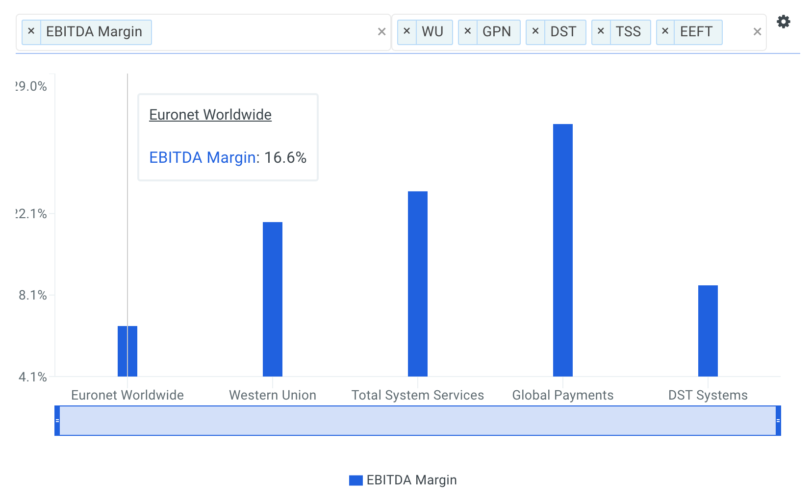Click the 16.6% value in the tooltip
Viewport: 812px width, 504px height.
285,157
